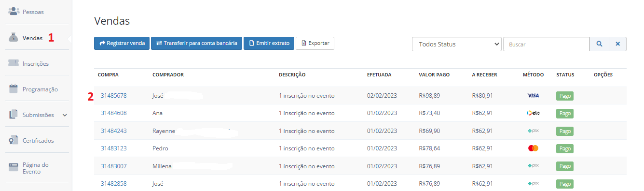644x191 pixels.
Task: Open purchase link 31484608
Action: (x=114, y=113)
